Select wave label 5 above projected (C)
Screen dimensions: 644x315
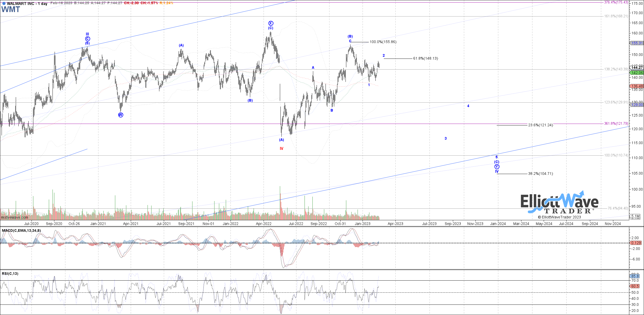click(496, 157)
